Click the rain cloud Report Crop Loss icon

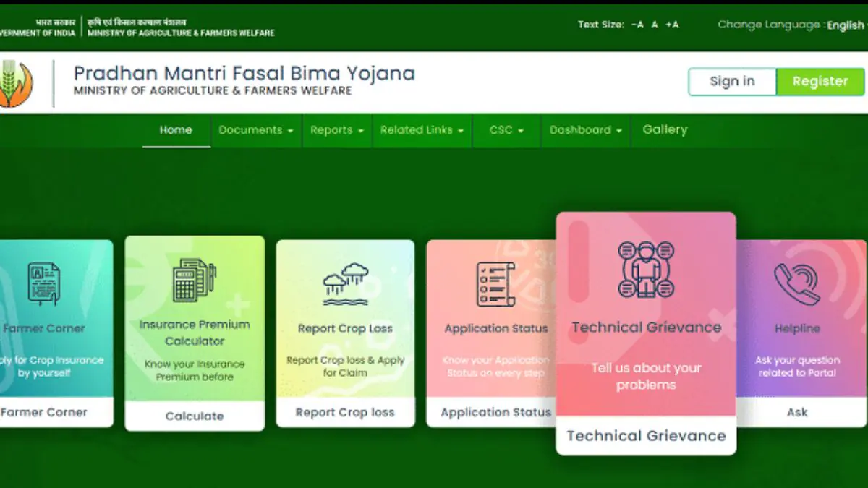click(345, 282)
